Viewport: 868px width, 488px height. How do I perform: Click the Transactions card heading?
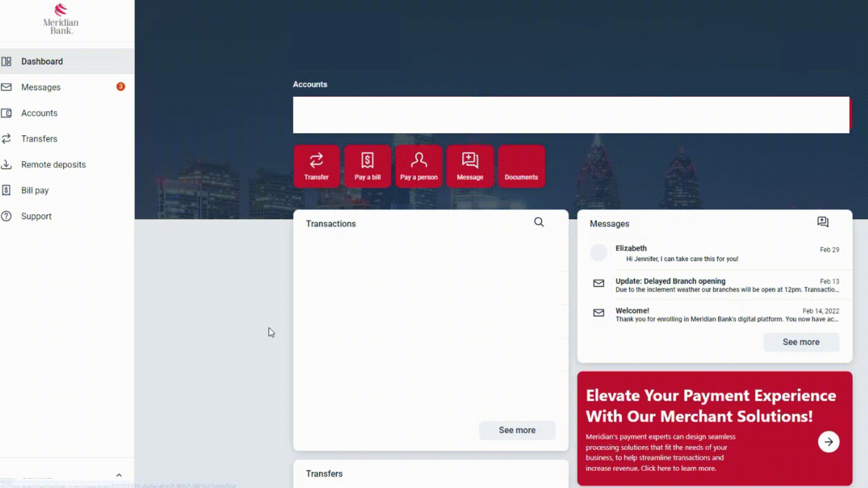[x=330, y=224]
